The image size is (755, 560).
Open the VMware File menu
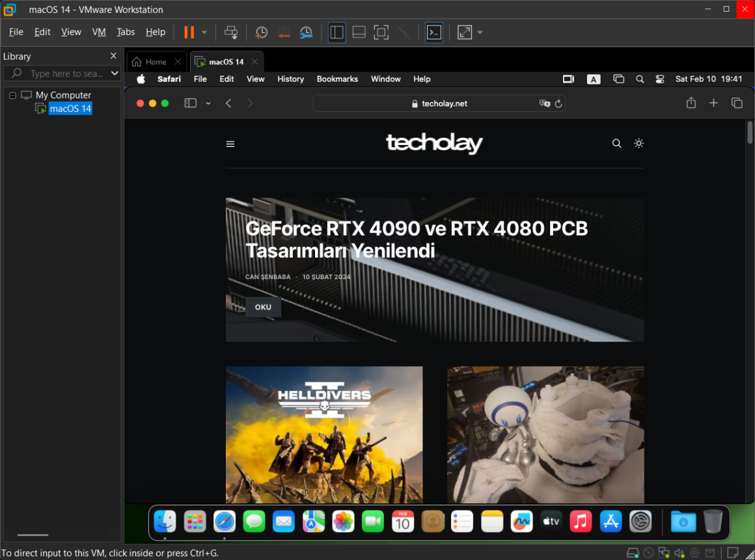pos(16,32)
